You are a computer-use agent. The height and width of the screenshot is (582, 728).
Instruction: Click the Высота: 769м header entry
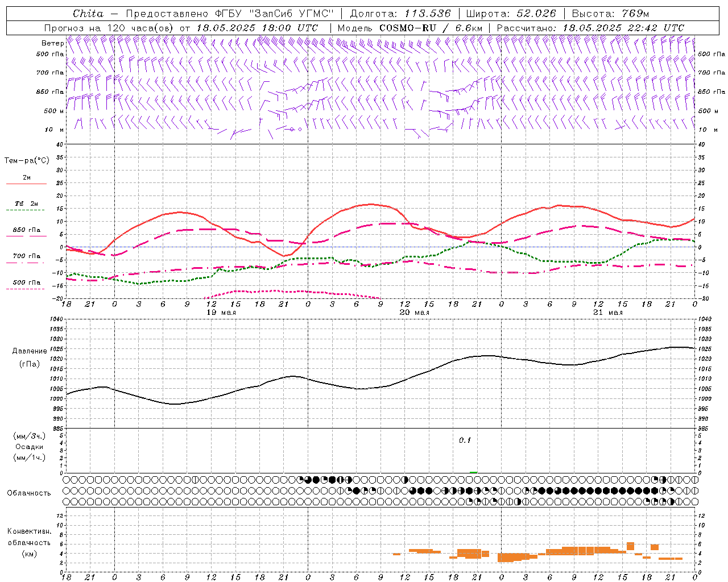(x=610, y=14)
